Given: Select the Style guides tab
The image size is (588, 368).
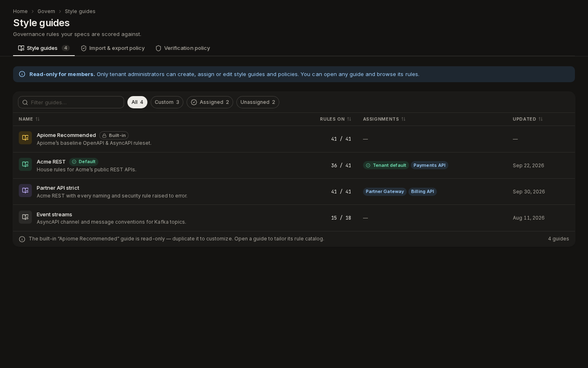Looking at the screenshot, I should (x=44, y=48).
